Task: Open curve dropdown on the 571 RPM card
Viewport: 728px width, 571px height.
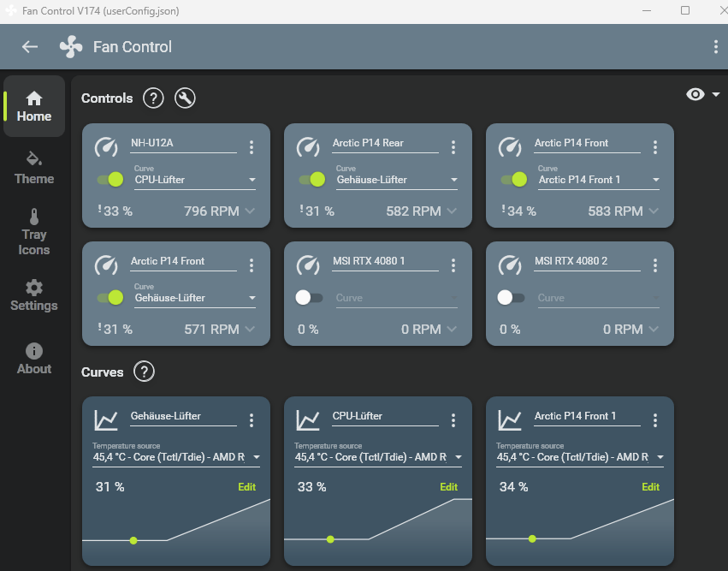Action: click(195, 298)
